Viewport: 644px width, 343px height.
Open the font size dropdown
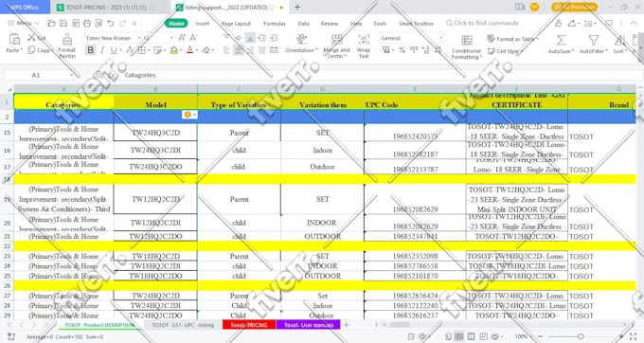(171, 38)
